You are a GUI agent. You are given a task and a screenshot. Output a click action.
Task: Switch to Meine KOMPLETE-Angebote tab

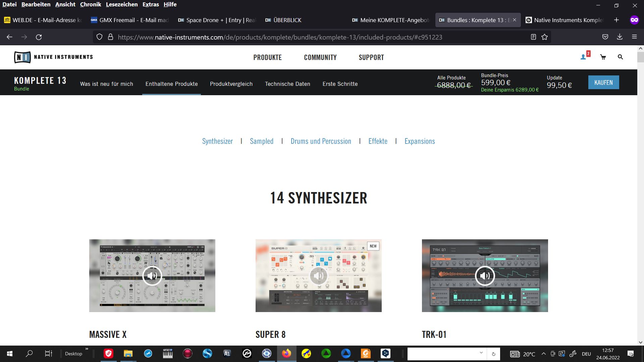click(x=391, y=20)
